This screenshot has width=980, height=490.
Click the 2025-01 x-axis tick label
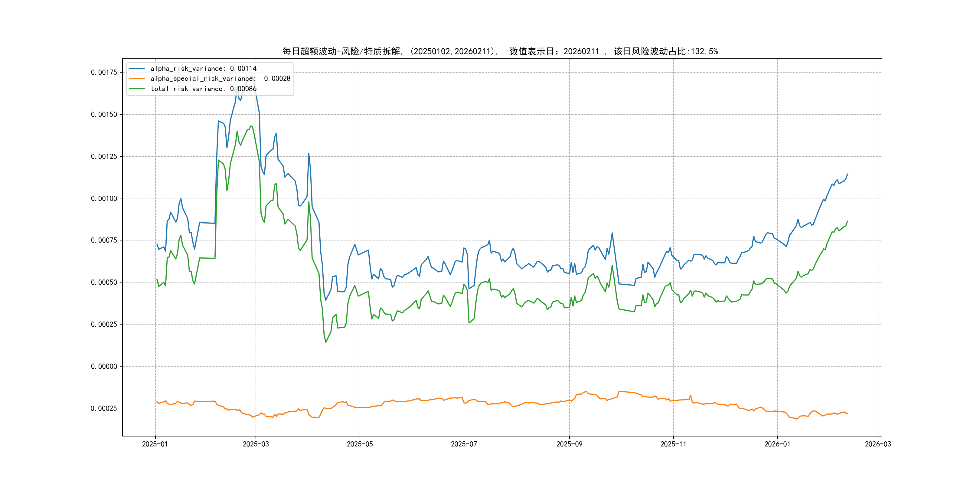click(x=155, y=444)
